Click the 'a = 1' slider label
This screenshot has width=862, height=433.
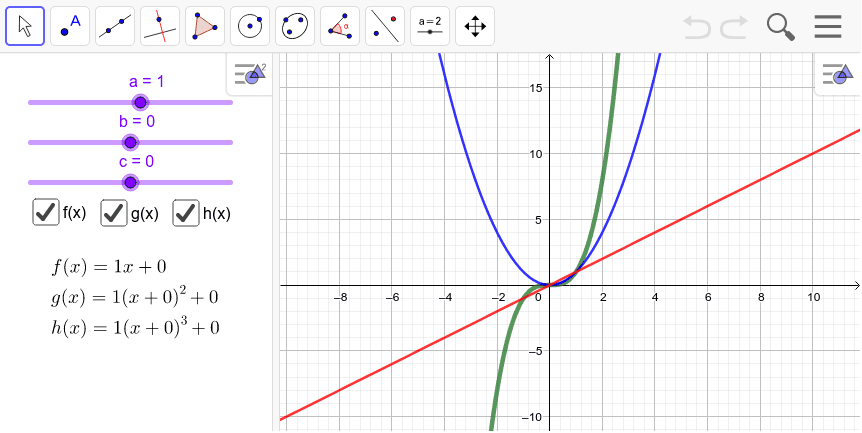click(146, 82)
